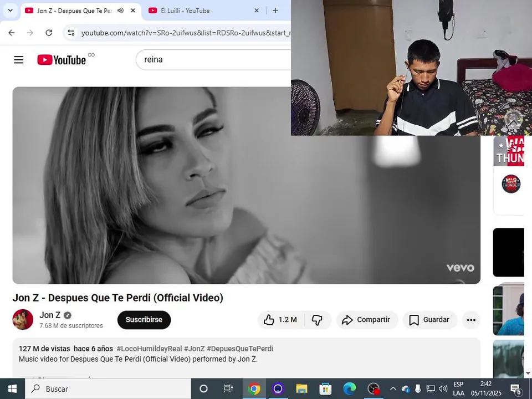Open the #LocoHumildeyReal hashtag
The height and width of the screenshot is (399, 532).
click(149, 349)
